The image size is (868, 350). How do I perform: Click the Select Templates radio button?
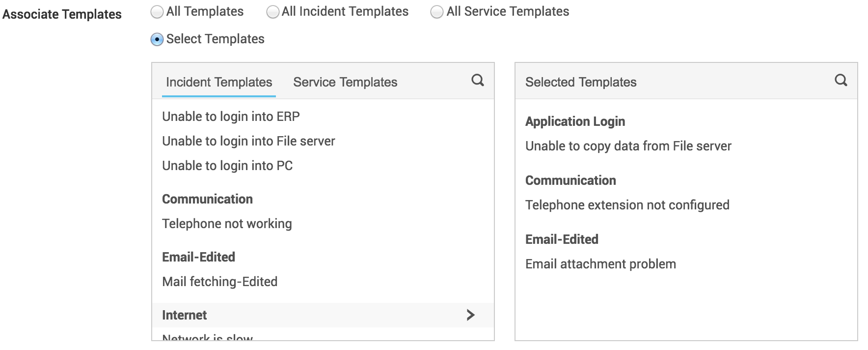157,40
